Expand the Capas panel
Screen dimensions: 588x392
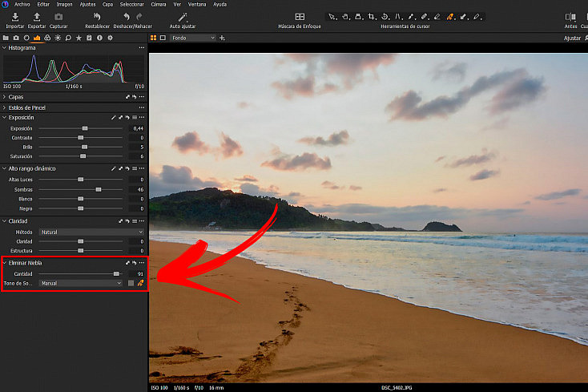pos(4,97)
